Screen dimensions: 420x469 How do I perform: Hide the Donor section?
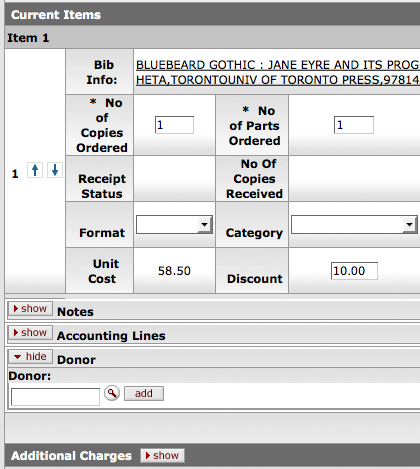(x=30, y=357)
